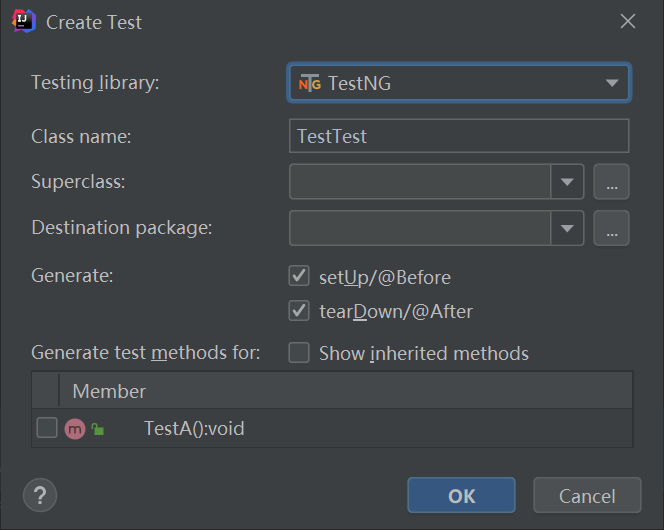Image resolution: width=664 pixels, height=530 pixels.
Task: Click the Member column header
Action: (346, 391)
